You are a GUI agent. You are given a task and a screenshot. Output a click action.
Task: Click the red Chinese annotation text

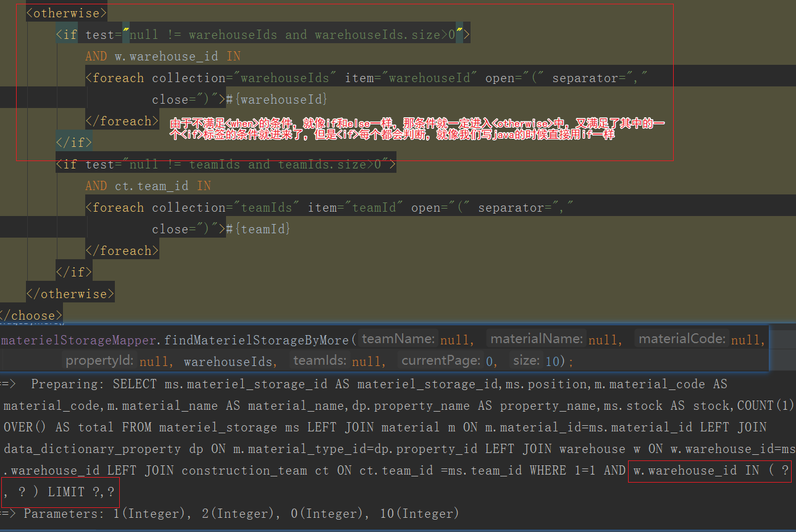tap(416, 127)
